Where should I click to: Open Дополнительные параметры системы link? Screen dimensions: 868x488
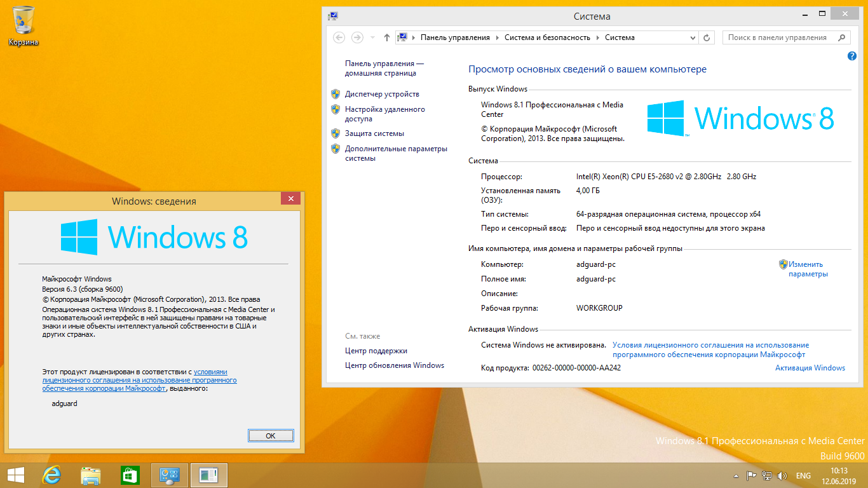(396, 153)
